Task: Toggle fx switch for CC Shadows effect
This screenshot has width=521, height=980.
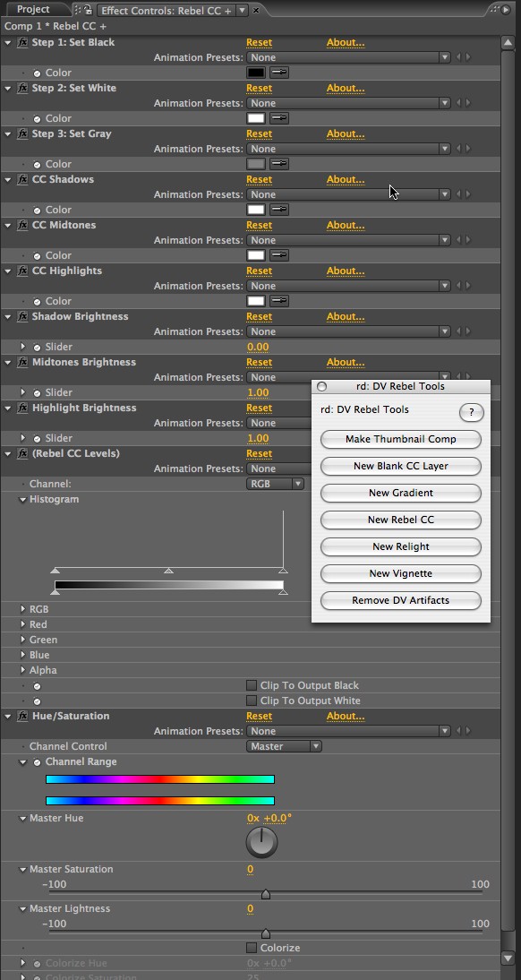Action: 22,180
